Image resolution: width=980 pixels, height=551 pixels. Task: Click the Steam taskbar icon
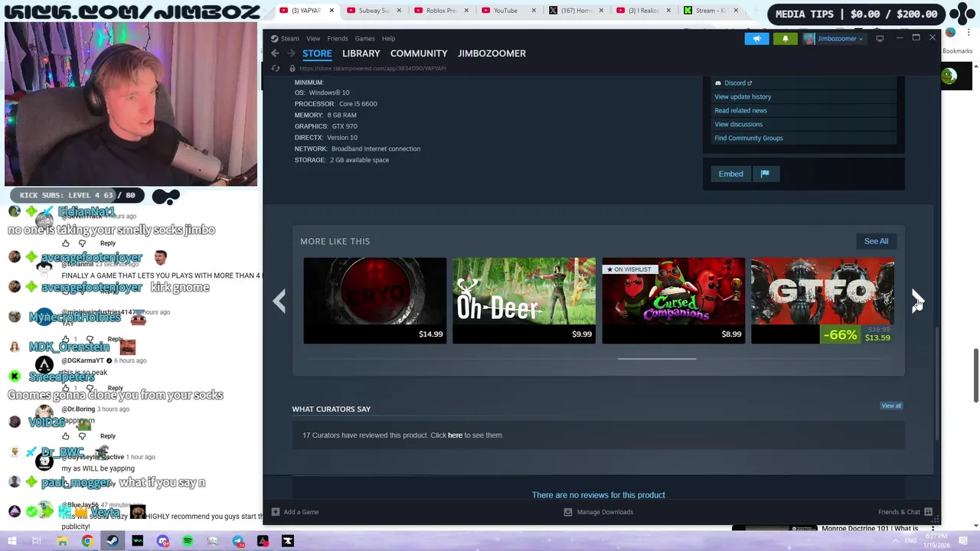pyautogui.click(x=113, y=541)
